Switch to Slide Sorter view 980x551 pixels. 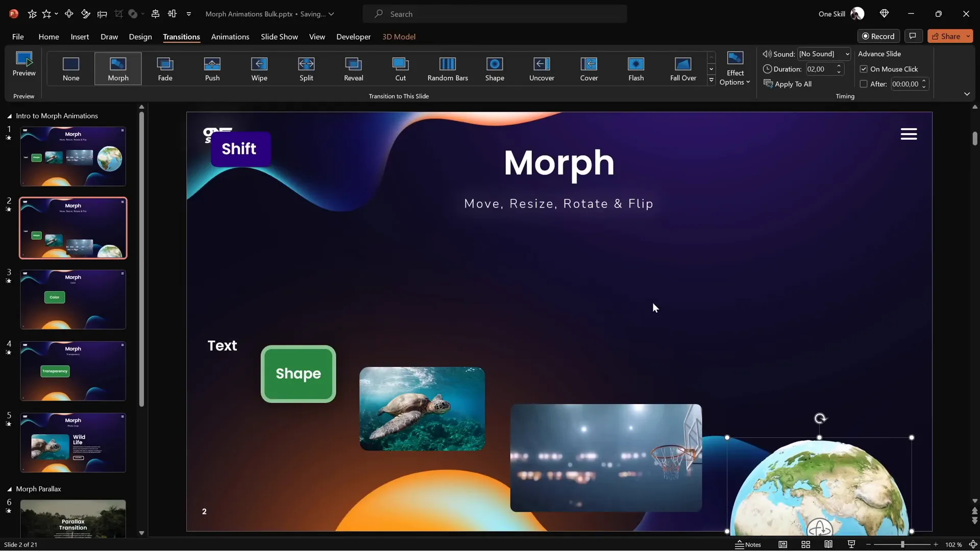pos(805,544)
